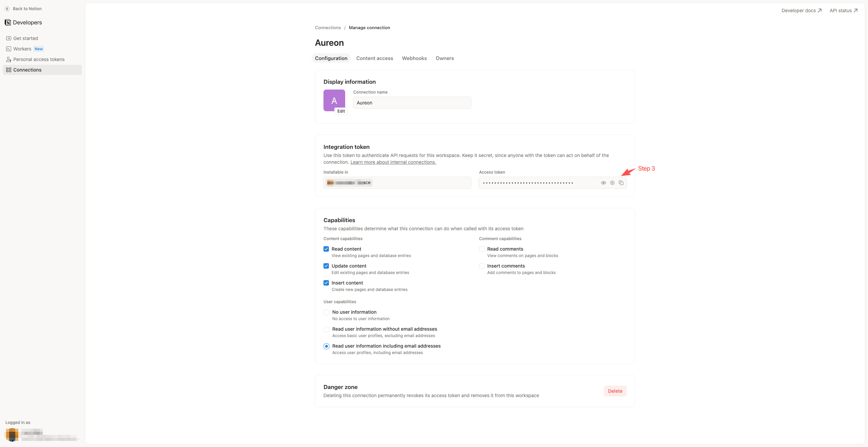This screenshot has height=447, width=868.
Task: Click the Integration token heading
Action: (x=346, y=147)
